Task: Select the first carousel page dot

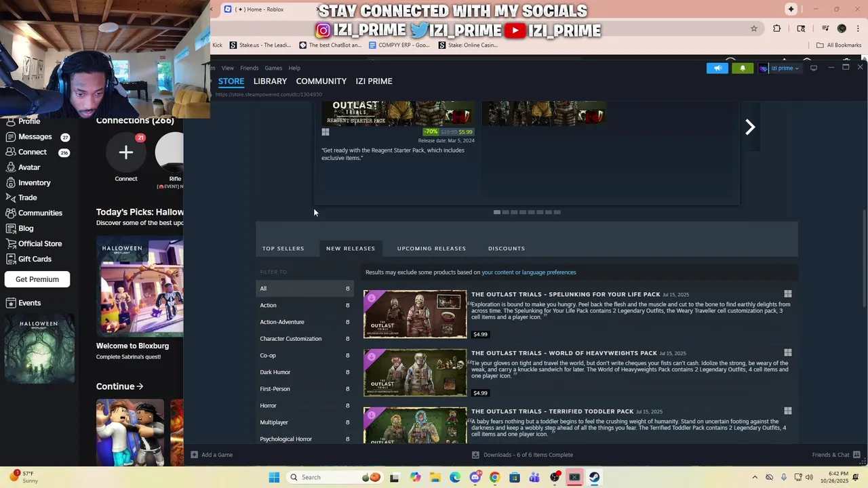Action: click(497, 212)
